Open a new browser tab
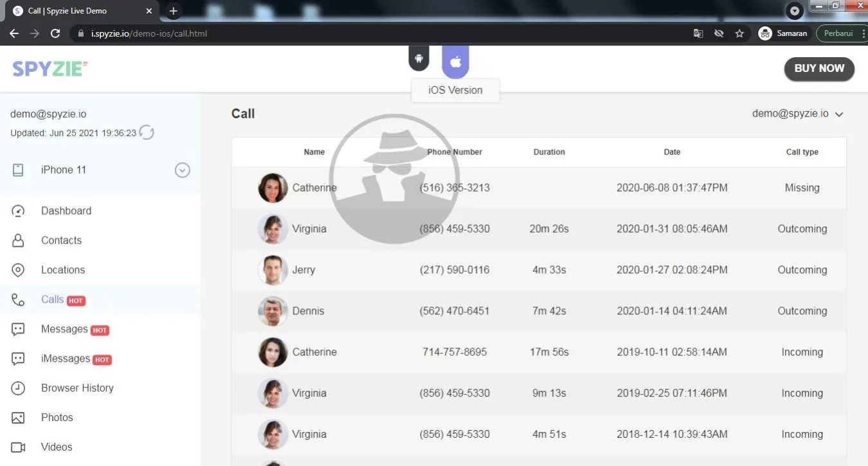Viewport: 868px width, 466px height. [x=173, y=11]
